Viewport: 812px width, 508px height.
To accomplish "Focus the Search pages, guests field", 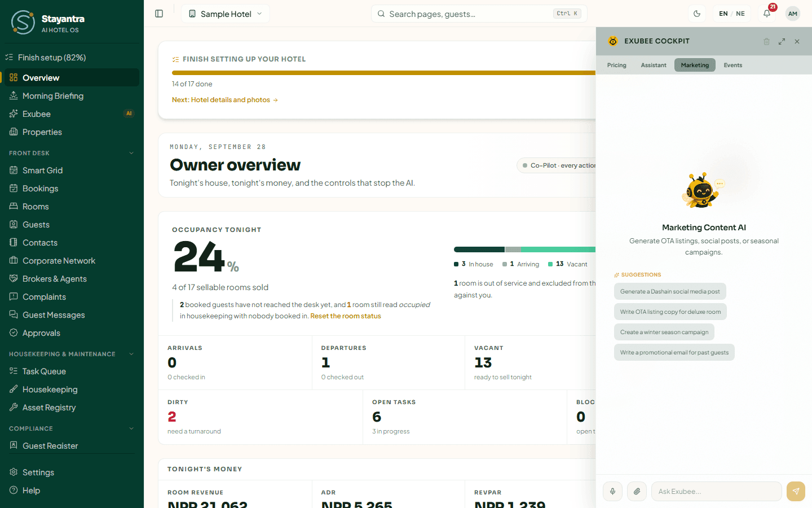I will pos(479,14).
